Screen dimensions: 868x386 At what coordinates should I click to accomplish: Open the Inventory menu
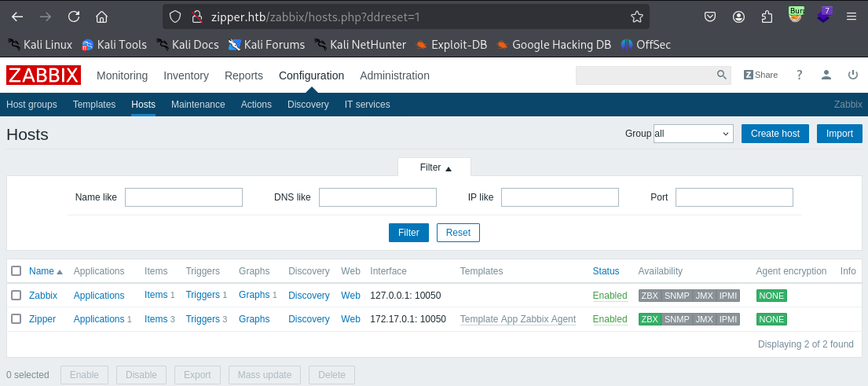(186, 75)
